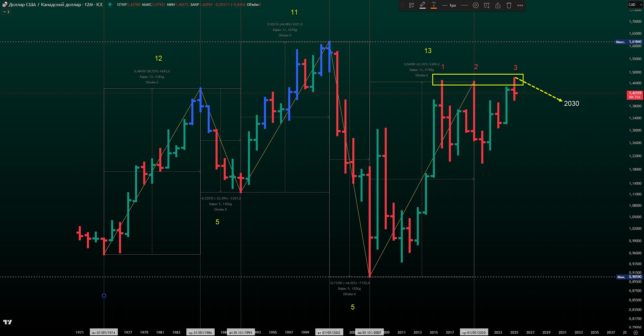The width and height of the screenshot is (644, 336).
Task: Select the red number 2 label
Action: coord(476,67)
